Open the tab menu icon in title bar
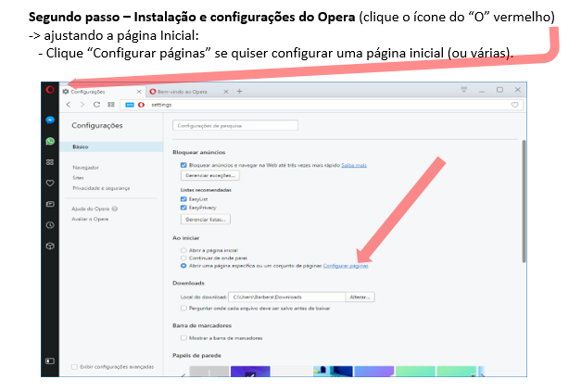This screenshot has width=581, height=392. pos(464,90)
